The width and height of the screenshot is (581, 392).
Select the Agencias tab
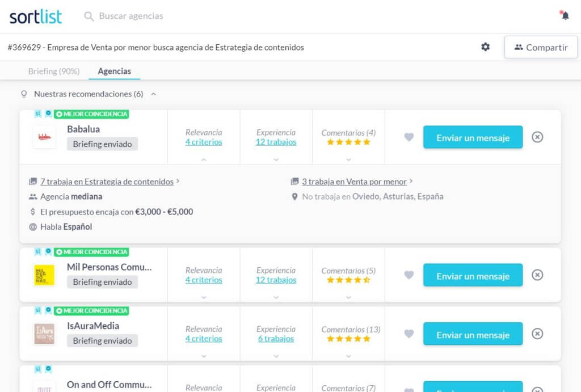(x=115, y=71)
